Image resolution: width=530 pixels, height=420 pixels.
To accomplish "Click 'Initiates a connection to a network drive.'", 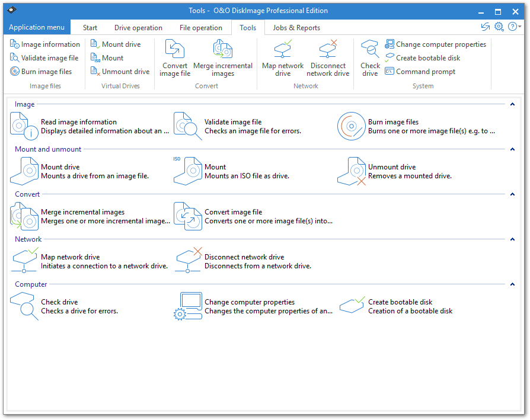I will (x=104, y=266).
